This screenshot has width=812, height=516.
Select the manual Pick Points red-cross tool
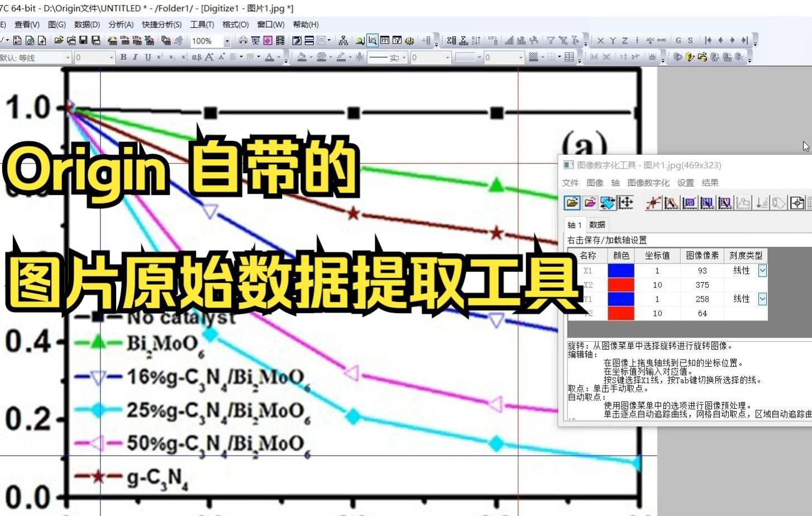click(653, 203)
